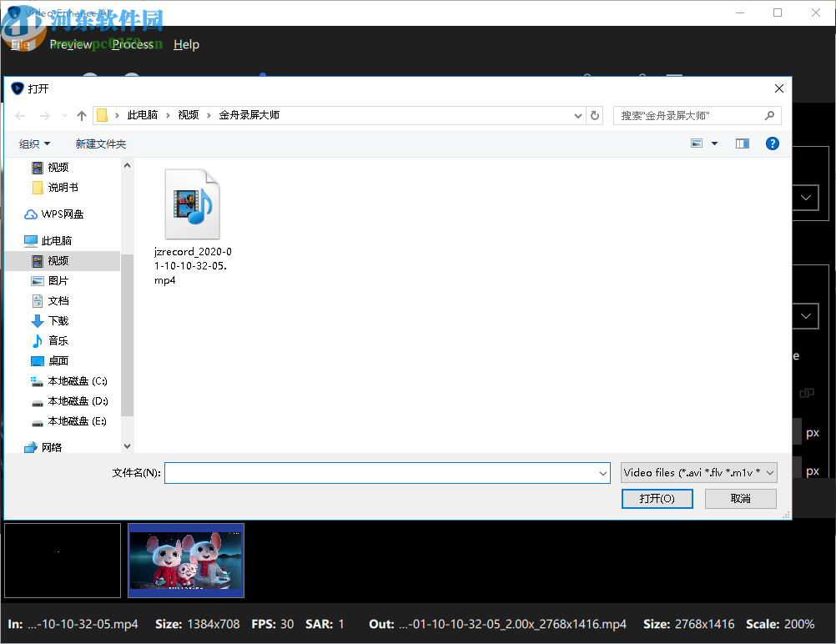The width and height of the screenshot is (836, 644).
Task: Select 本地磁盘 (C:) in the sidebar
Action: click(76, 380)
